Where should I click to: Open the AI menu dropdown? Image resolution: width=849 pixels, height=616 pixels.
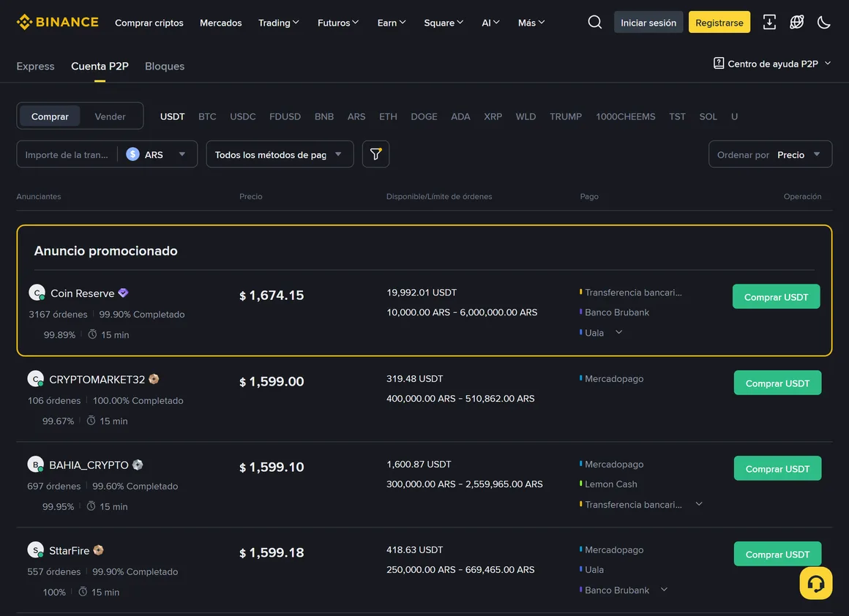point(490,23)
